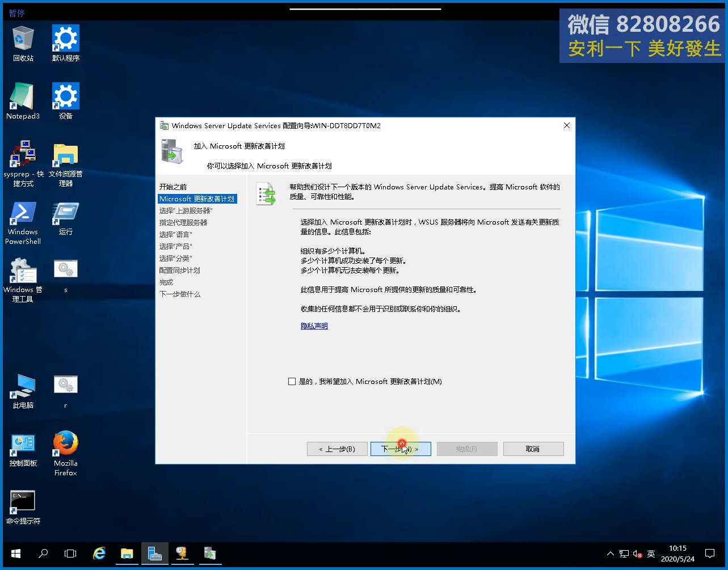Select 选择"分类" step in sidebar
This screenshot has height=570, width=728.
pyautogui.click(x=176, y=259)
